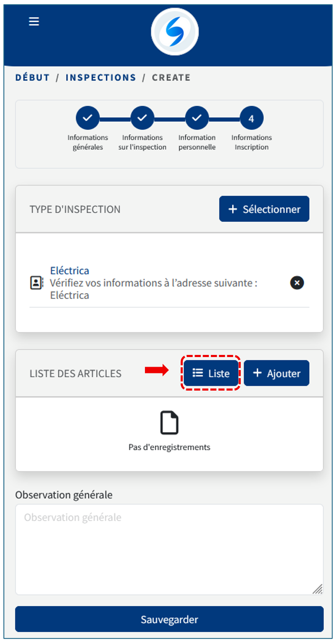334x644 pixels.
Task: Grab the textarea resize handle
Action: tap(318, 589)
